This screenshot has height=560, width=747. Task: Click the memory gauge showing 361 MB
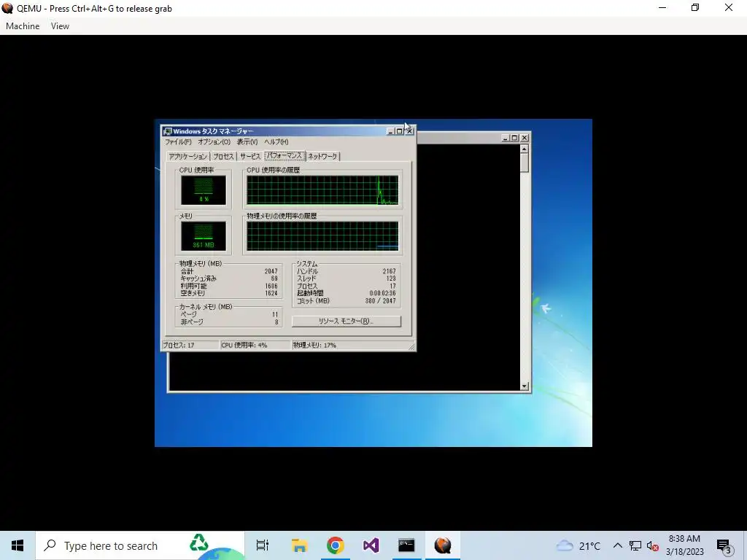click(204, 236)
